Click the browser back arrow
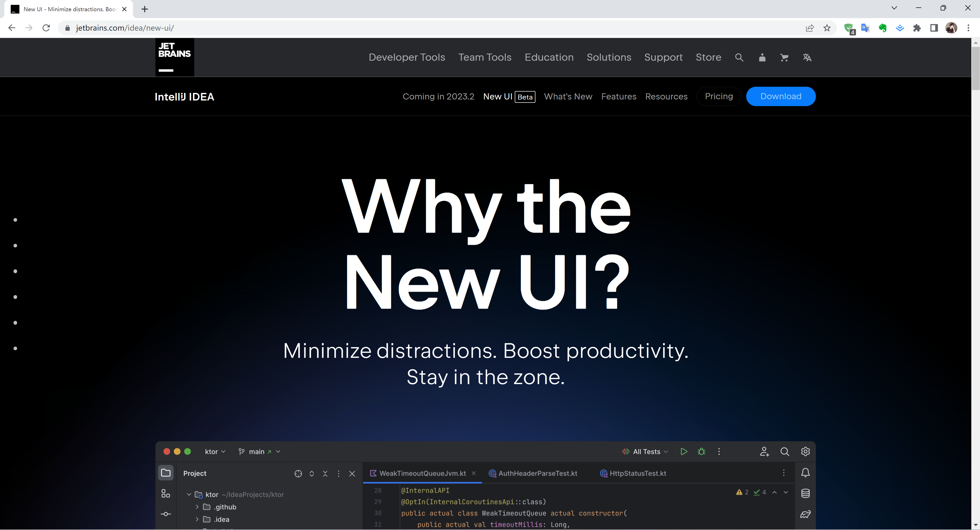Image resolution: width=980 pixels, height=530 pixels. pyautogui.click(x=12, y=28)
